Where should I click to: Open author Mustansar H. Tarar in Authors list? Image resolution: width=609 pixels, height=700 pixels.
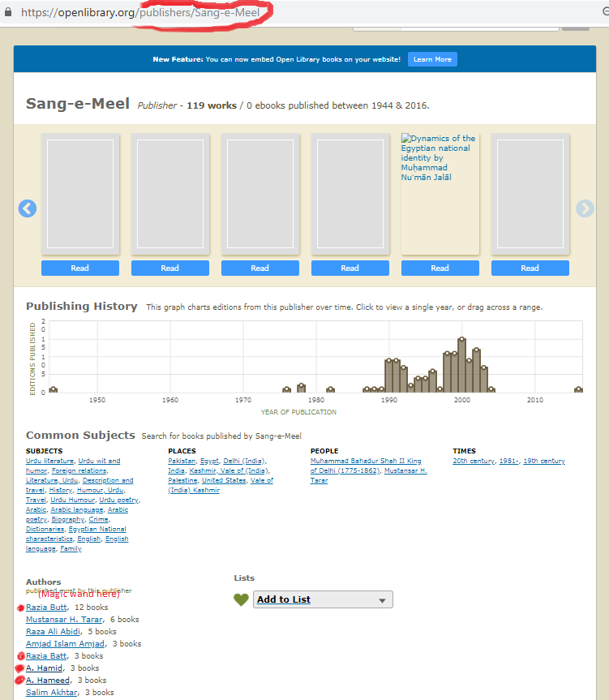point(64,619)
